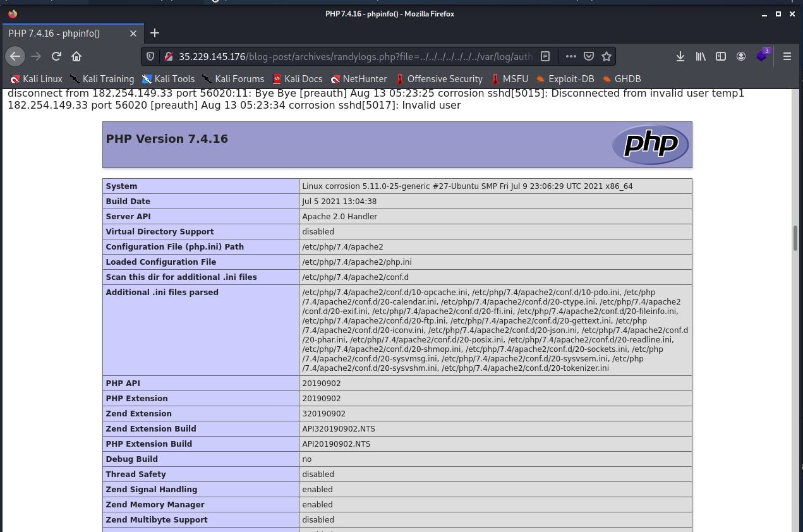
Task: Go to the Firefox home page
Action: point(76,56)
